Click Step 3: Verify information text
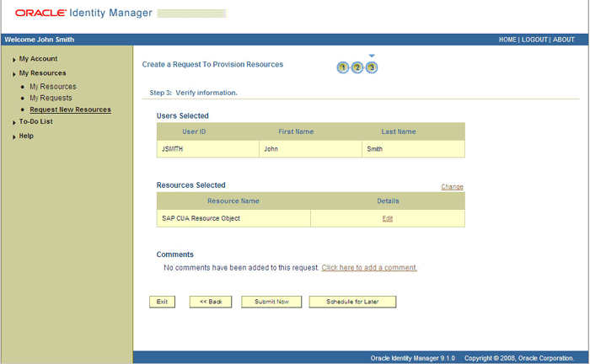Image resolution: width=590 pixels, height=364 pixels. point(193,93)
